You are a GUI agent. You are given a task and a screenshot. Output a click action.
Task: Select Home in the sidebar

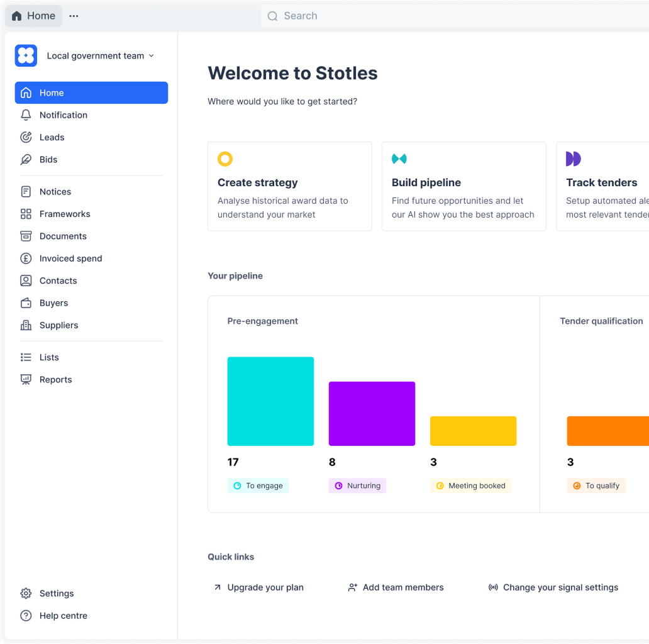tap(91, 92)
